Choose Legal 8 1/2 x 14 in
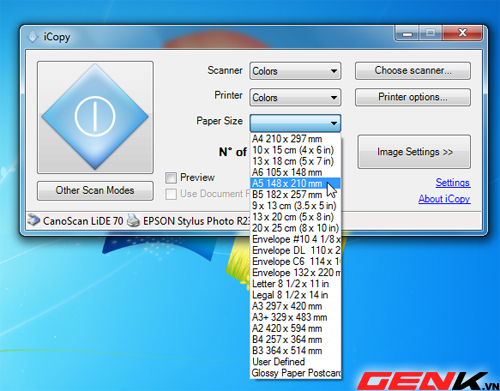 [295, 295]
